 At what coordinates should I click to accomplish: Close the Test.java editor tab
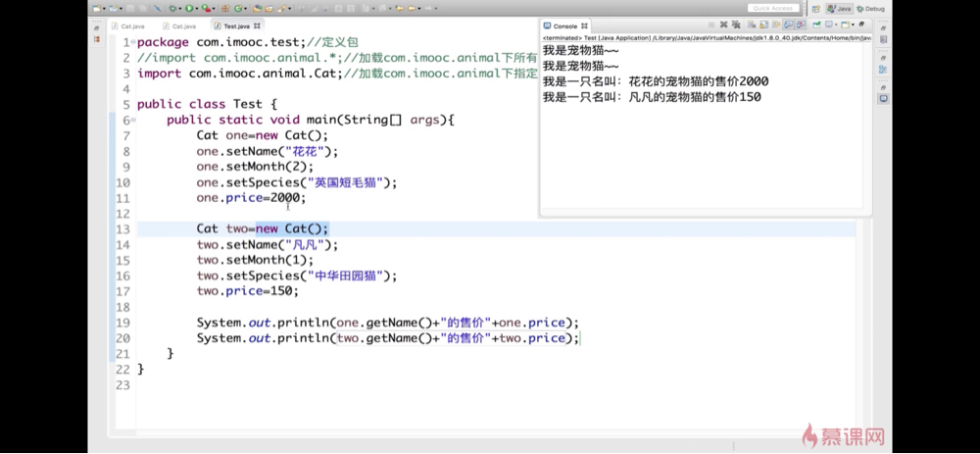[257, 26]
